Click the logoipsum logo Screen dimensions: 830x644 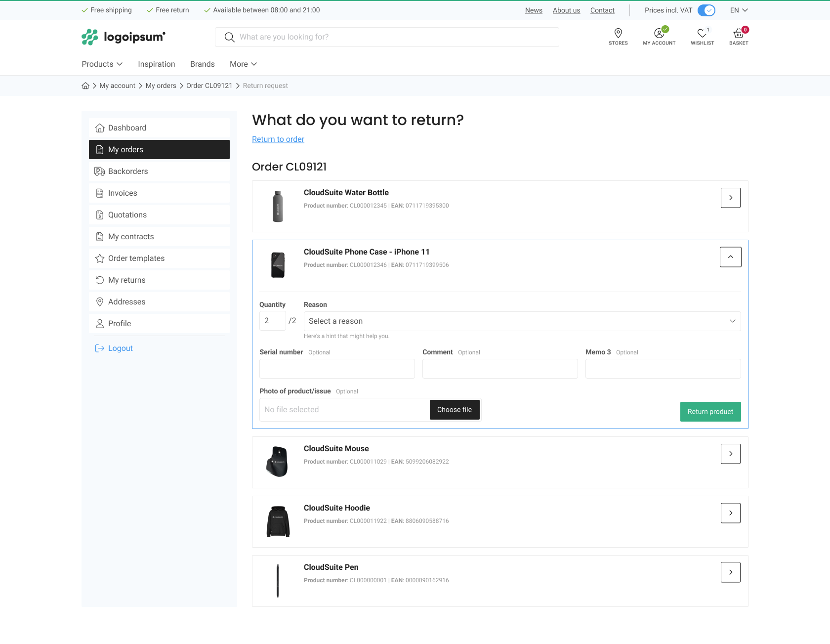(124, 37)
